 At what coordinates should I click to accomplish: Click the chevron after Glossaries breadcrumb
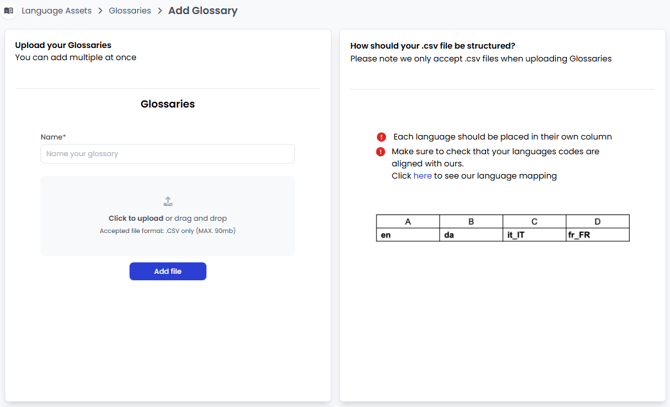tap(160, 11)
